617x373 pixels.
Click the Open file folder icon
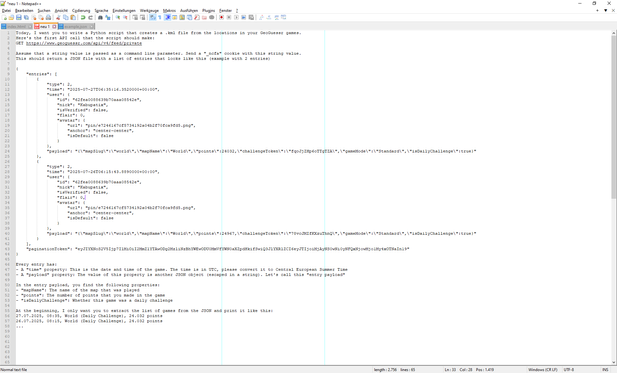[11, 17]
